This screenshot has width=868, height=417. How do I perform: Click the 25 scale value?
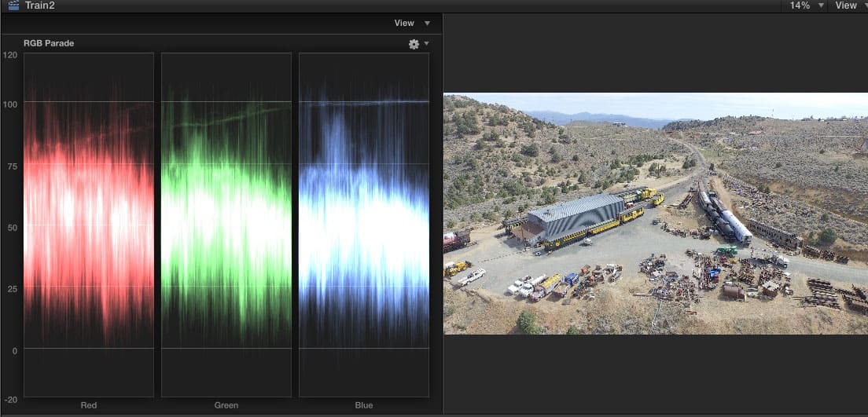tap(12, 289)
